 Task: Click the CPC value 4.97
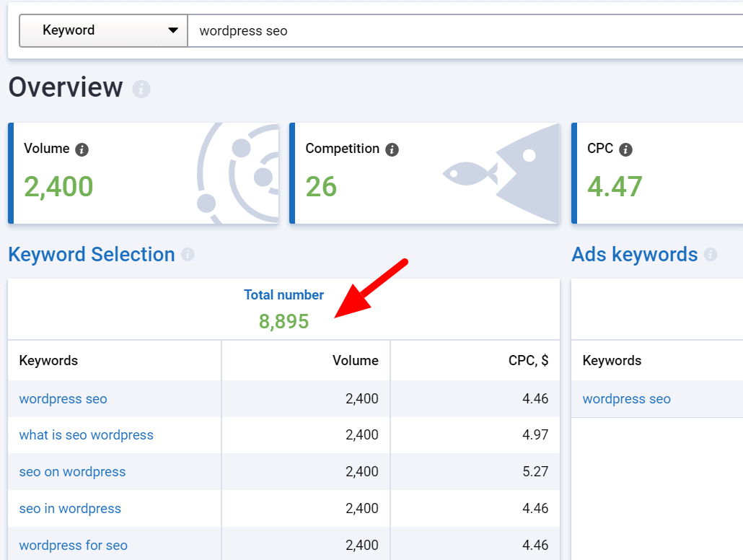[535, 435]
